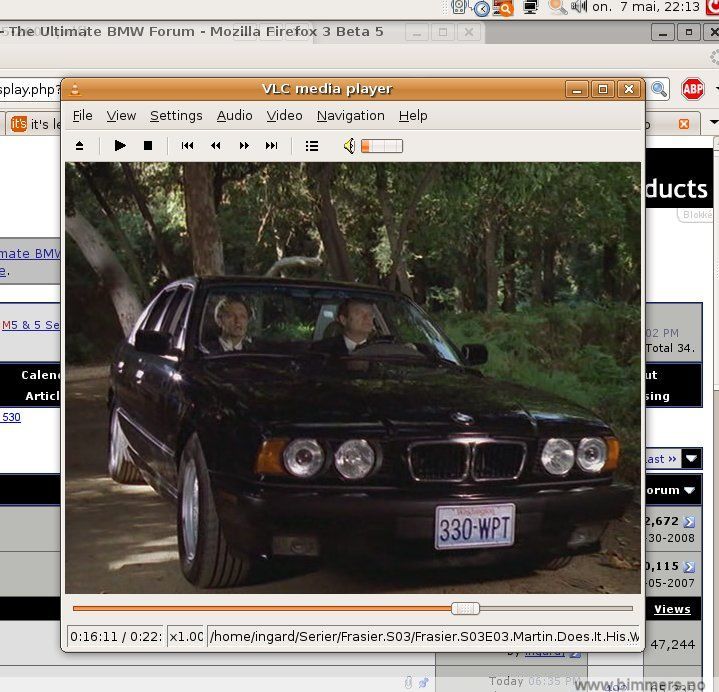
Task: Mute audio via the speaker icon
Action: click(349, 146)
